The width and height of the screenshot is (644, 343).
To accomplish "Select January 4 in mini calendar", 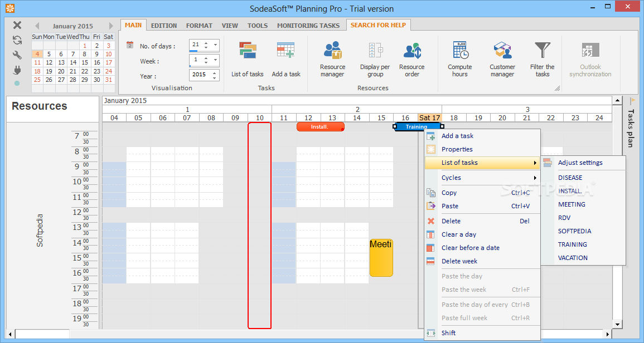I will click(37, 54).
